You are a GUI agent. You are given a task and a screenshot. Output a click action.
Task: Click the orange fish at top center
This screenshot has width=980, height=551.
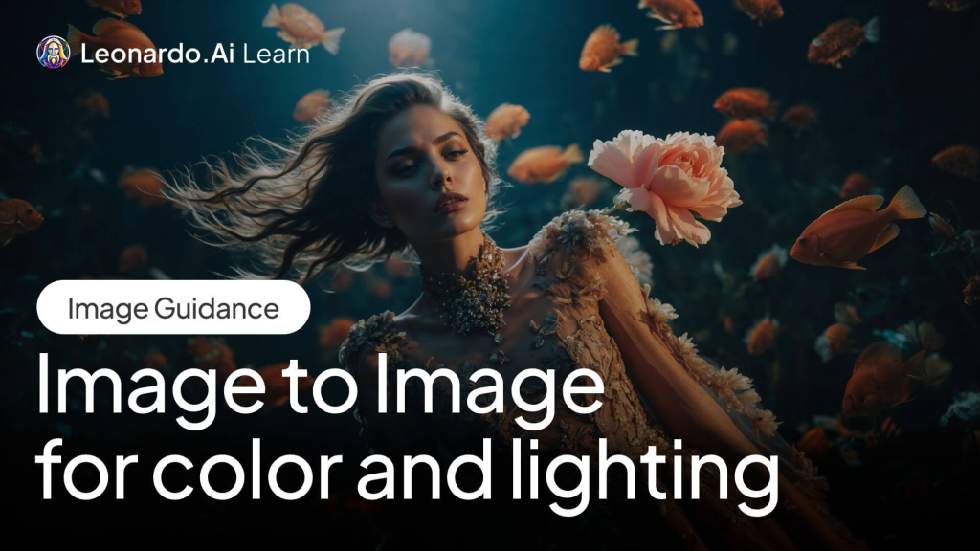point(606,47)
